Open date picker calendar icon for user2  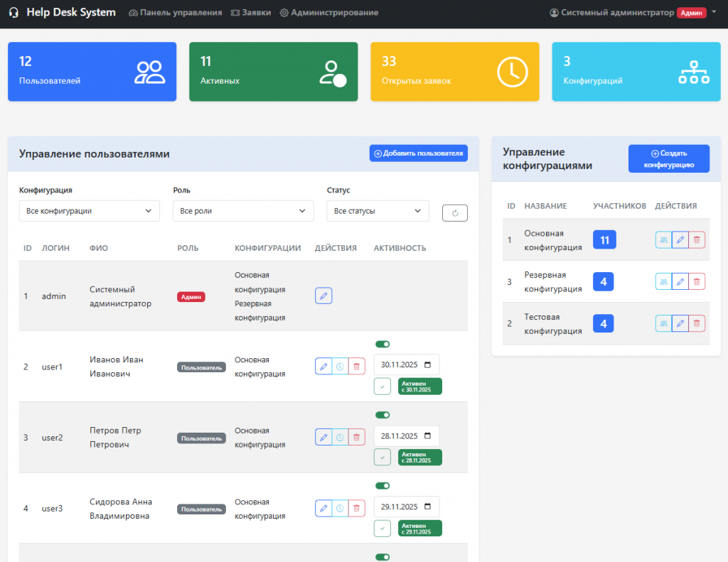click(x=427, y=436)
